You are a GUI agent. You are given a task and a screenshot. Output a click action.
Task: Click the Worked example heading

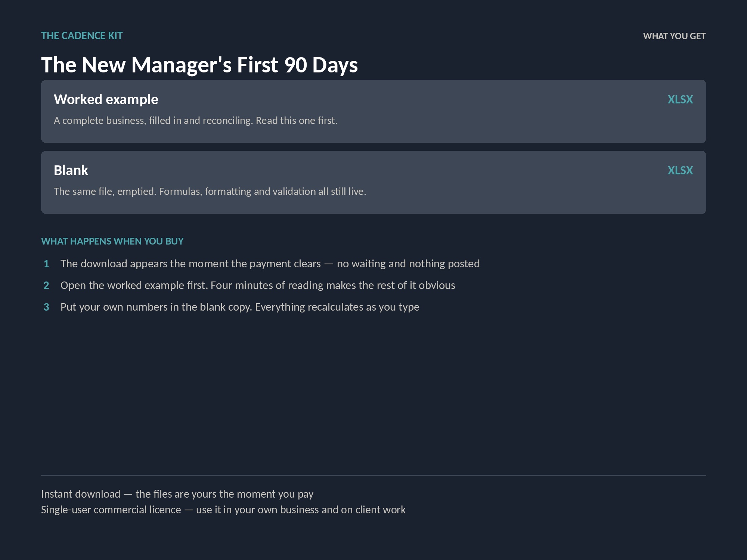[x=106, y=100]
